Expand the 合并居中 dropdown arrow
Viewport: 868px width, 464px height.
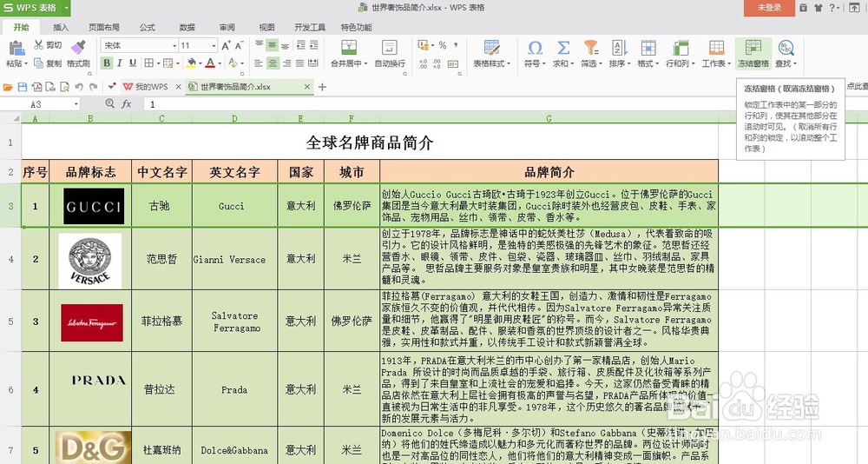point(365,63)
